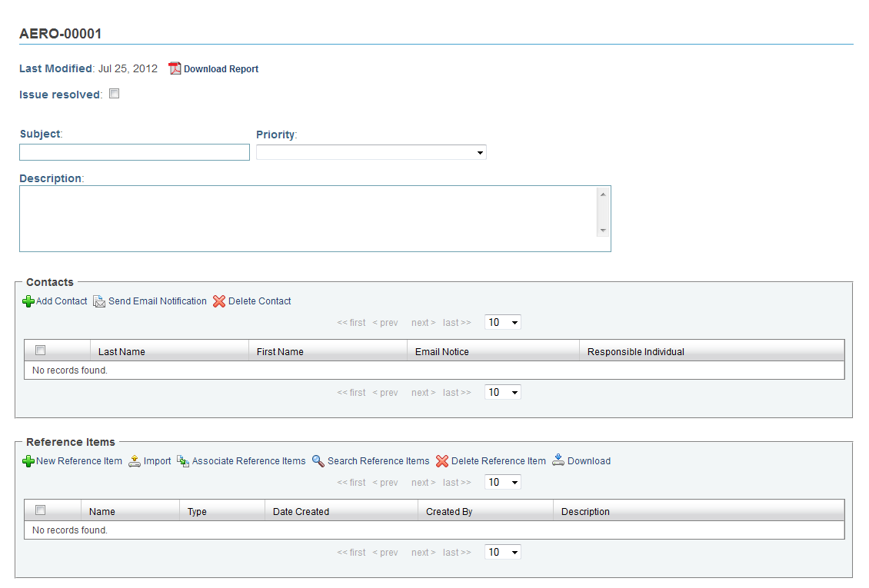This screenshot has height=588, width=869.
Task: Click the red X icon for Delete Reference Item
Action: [442, 461]
